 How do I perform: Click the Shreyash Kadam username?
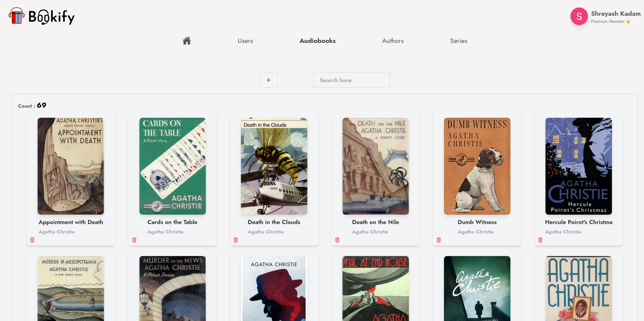615,14
